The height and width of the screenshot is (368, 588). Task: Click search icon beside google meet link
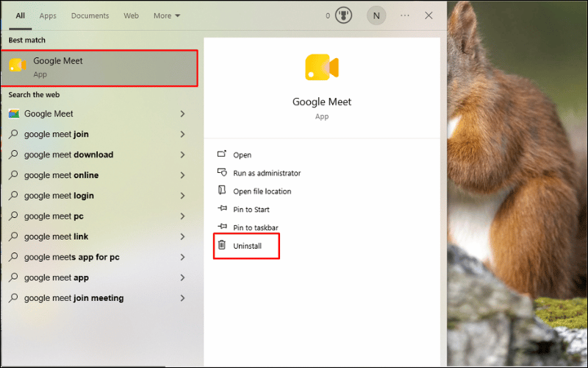(x=13, y=236)
